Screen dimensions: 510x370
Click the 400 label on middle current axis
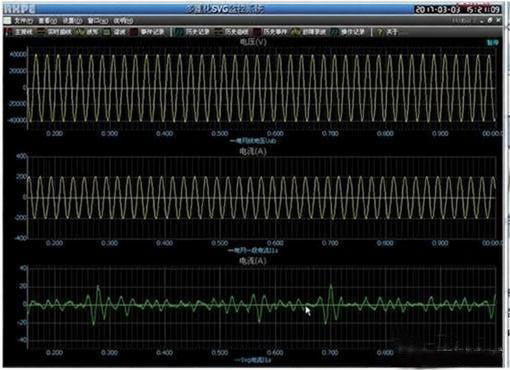[21, 157]
